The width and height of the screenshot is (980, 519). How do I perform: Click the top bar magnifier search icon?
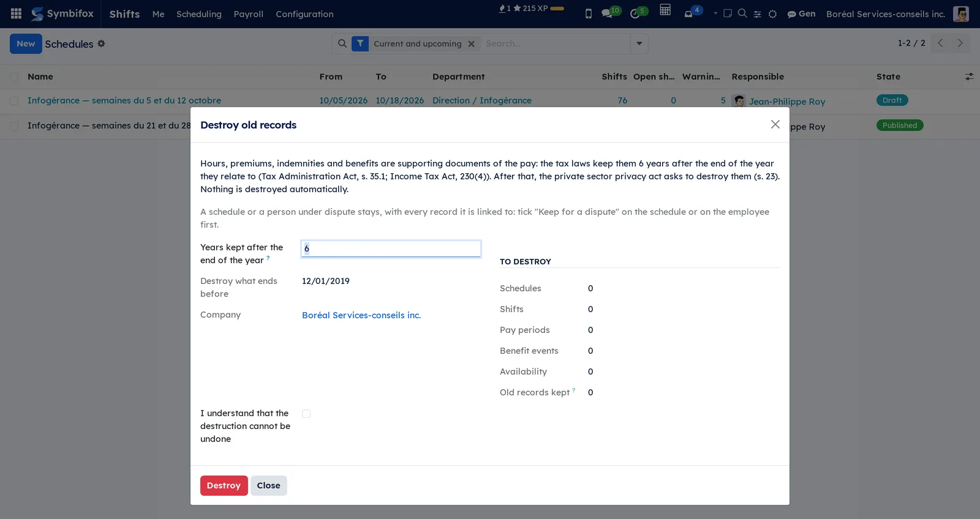tap(742, 13)
